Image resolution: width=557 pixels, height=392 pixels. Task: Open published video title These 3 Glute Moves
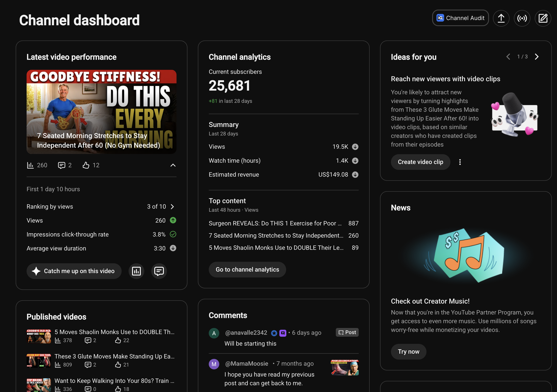pyautogui.click(x=114, y=356)
